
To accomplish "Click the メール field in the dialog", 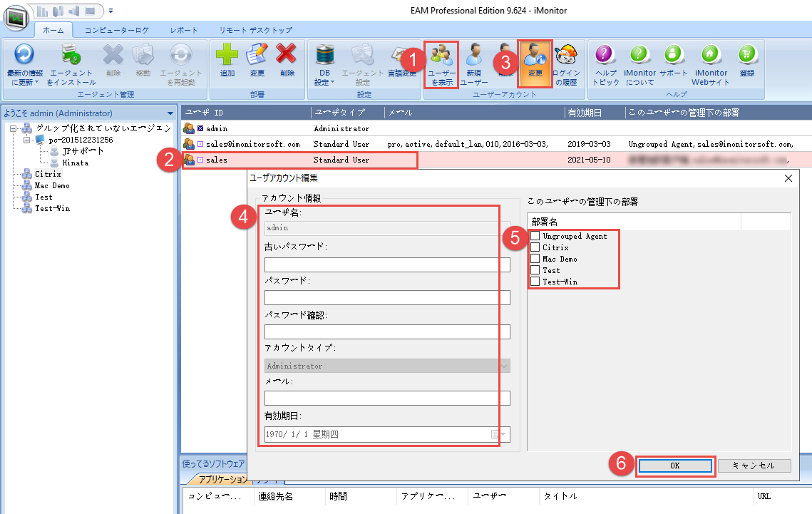I will [387, 398].
